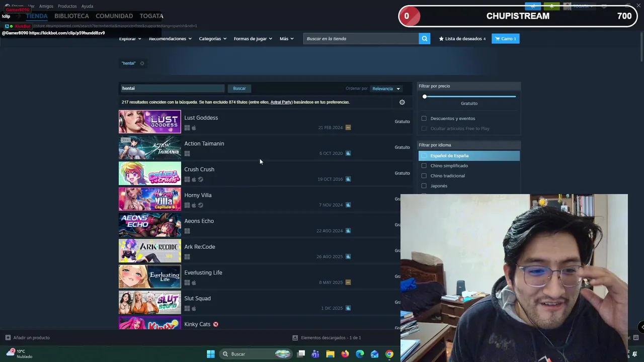
Task: Click SteamOS icon under Crush Crush
Action: coord(200,179)
